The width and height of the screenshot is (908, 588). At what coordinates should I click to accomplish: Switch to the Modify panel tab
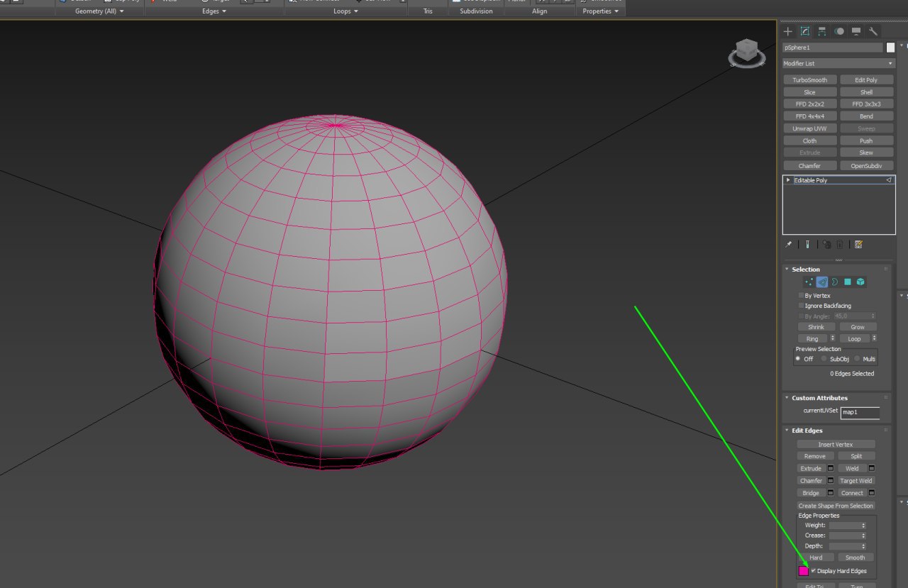(805, 31)
